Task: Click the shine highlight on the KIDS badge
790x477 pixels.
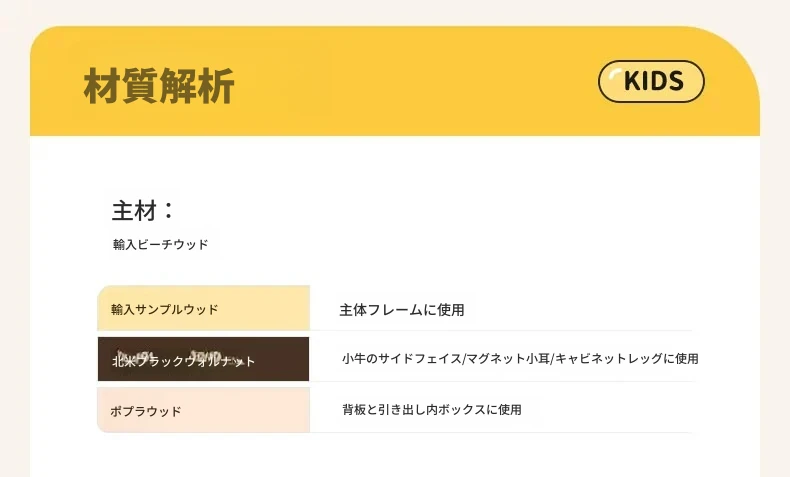Action: click(614, 75)
